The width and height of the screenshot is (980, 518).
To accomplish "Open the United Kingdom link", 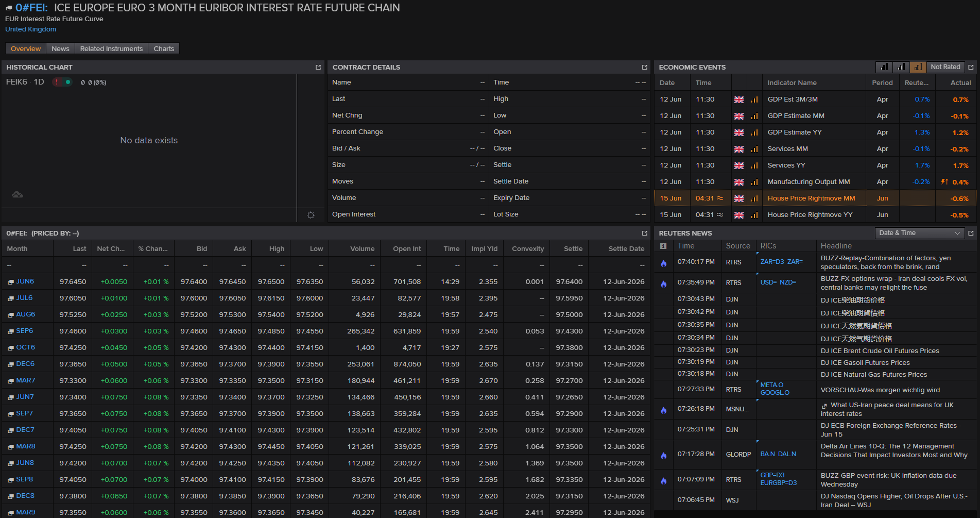I will pos(30,29).
